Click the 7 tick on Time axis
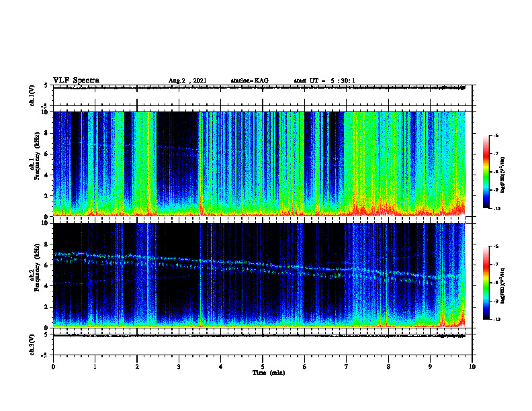 pos(347,367)
